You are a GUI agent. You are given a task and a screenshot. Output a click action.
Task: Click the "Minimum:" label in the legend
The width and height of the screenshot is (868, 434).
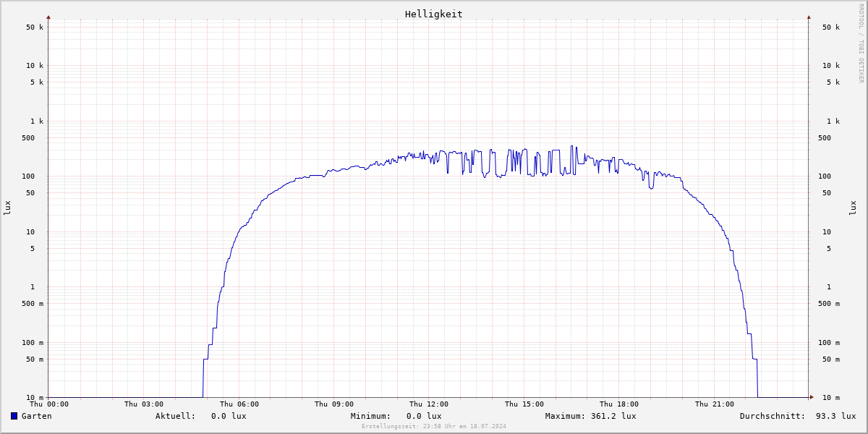pyautogui.click(x=371, y=416)
